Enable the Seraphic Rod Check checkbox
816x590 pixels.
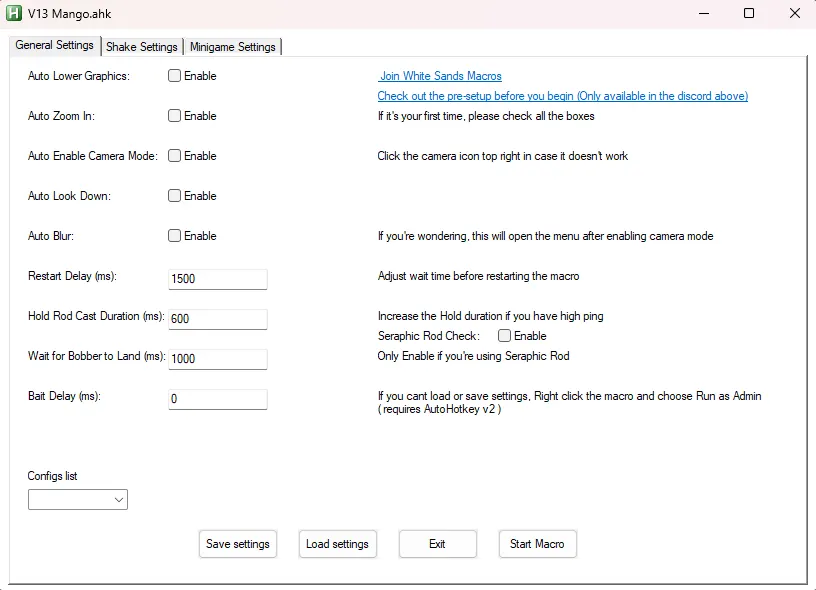tap(505, 336)
